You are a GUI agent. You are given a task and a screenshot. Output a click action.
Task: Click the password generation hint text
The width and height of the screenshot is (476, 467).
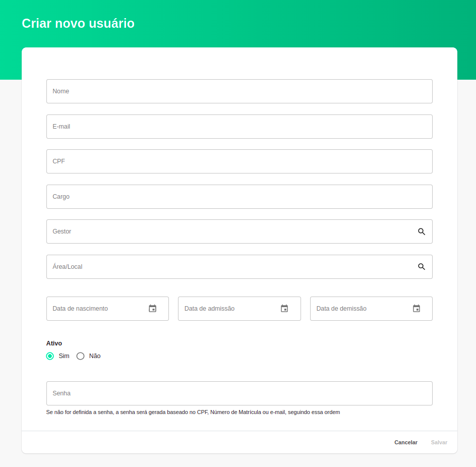[193, 412]
